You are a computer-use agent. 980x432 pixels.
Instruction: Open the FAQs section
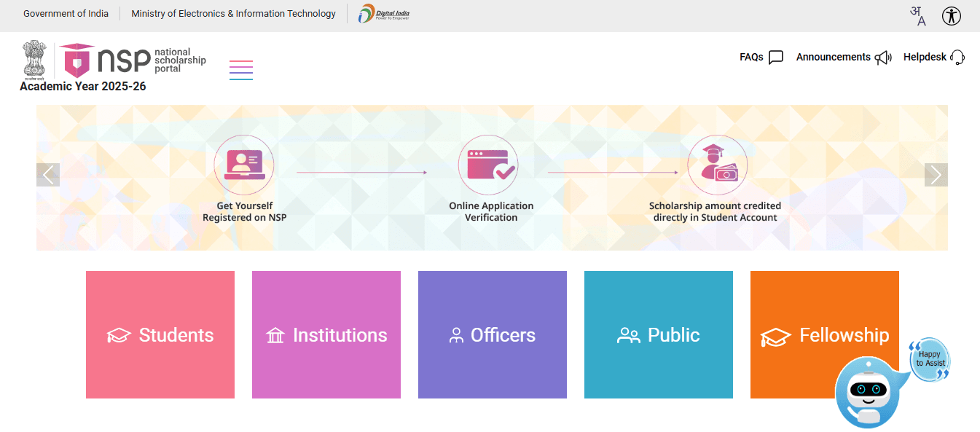[x=761, y=57]
